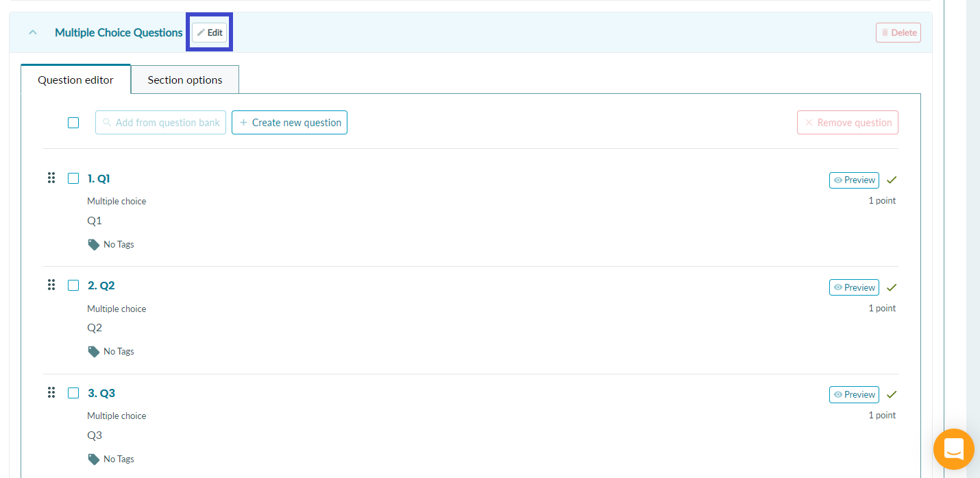The image size is (980, 478).
Task: Click the Q3 question body text
Action: coord(95,435)
